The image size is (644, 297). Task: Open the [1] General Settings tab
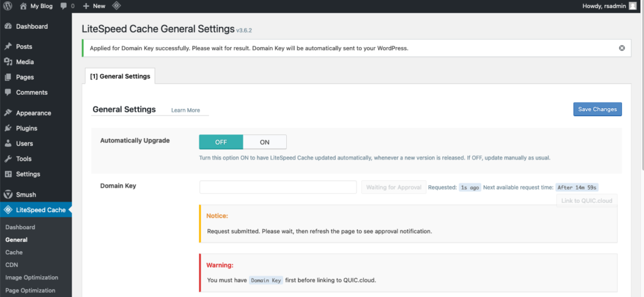(x=120, y=76)
